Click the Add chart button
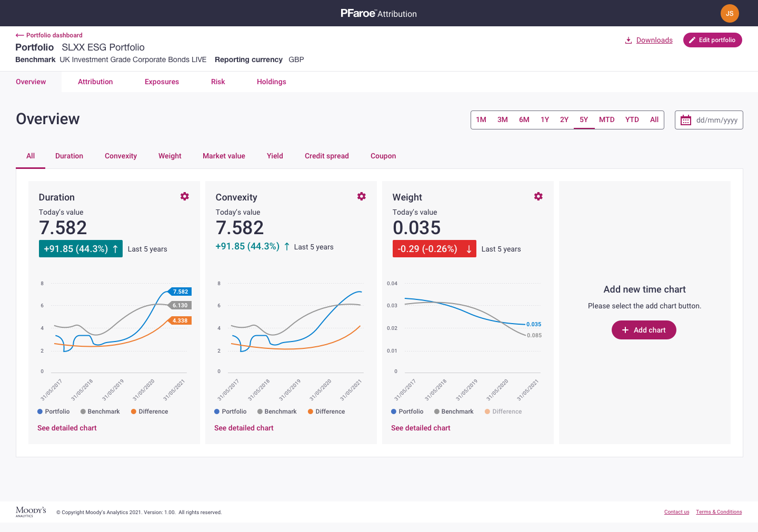The image size is (758, 532). tap(644, 330)
